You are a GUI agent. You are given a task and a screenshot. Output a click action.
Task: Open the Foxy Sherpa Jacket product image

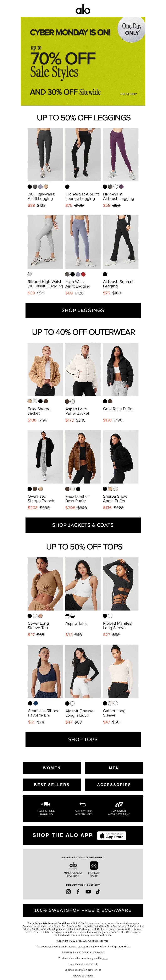click(45, 369)
